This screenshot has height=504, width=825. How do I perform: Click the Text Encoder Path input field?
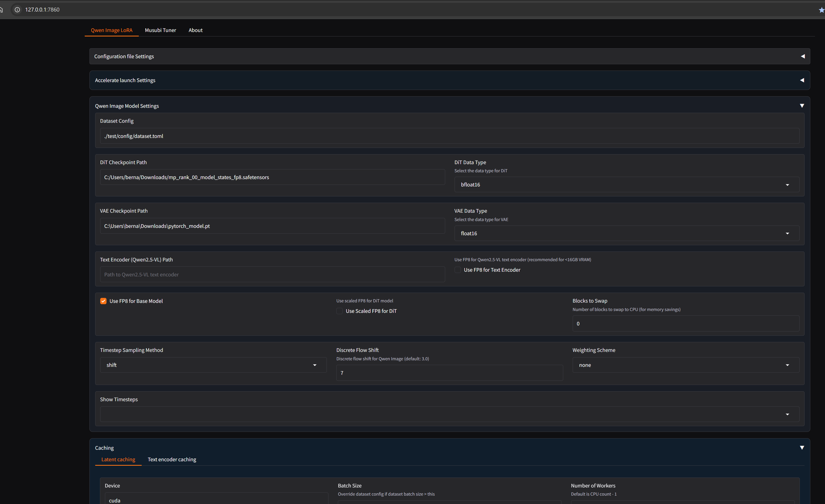tap(272, 275)
